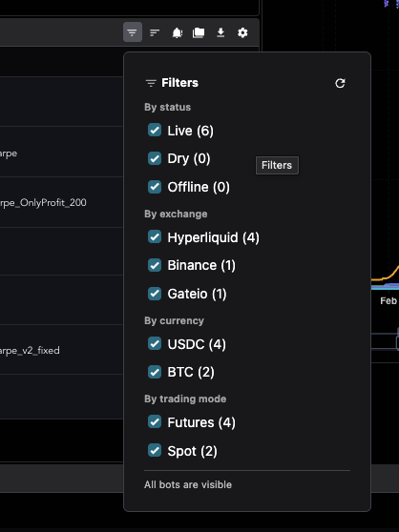The width and height of the screenshot is (399, 532).
Task: Select the arpe_OnlyProfit_200 bot row
Action: click(61, 202)
